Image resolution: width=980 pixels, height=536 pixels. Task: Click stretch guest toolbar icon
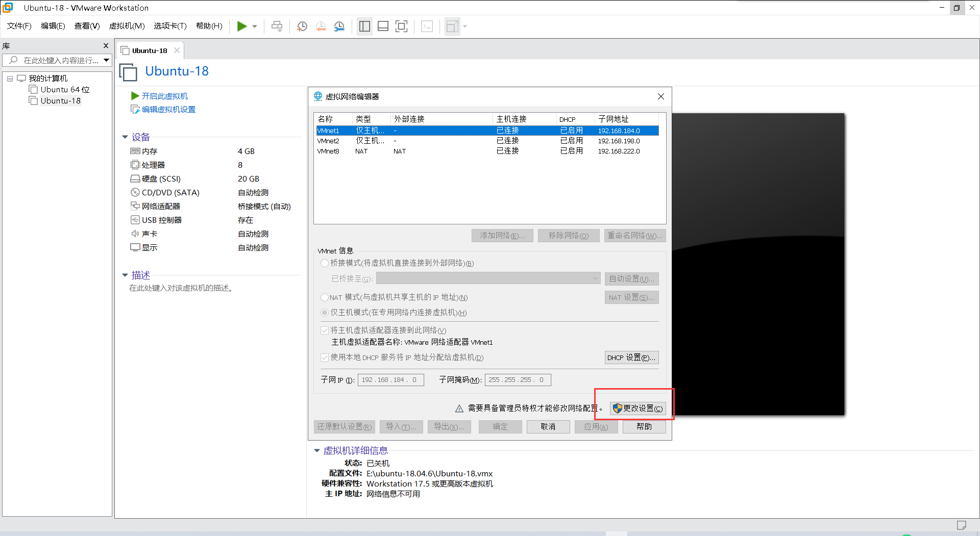coord(452,26)
